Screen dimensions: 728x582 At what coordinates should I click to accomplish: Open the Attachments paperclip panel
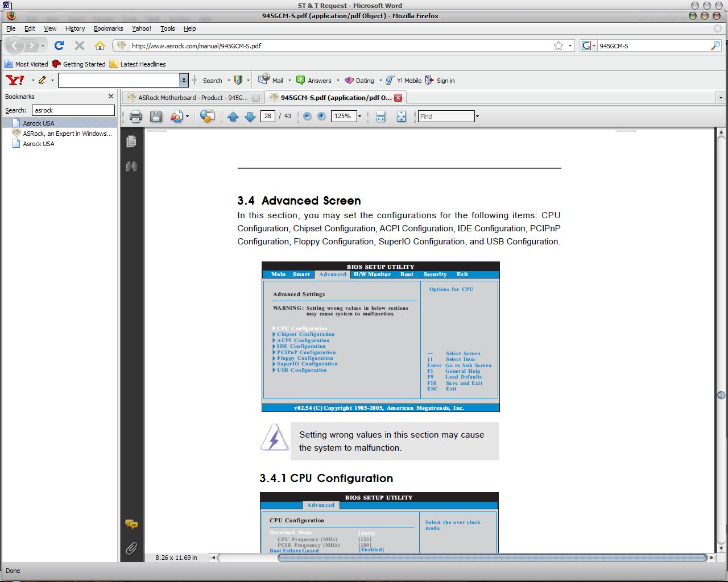pyautogui.click(x=131, y=548)
